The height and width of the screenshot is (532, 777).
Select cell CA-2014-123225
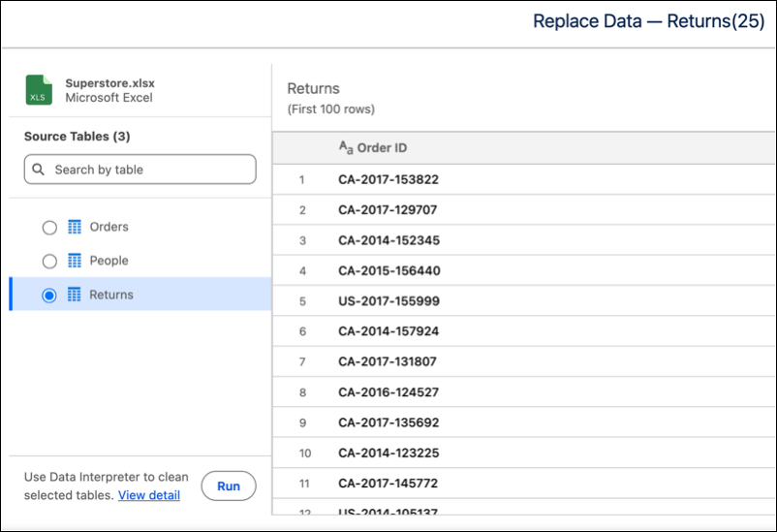point(388,453)
